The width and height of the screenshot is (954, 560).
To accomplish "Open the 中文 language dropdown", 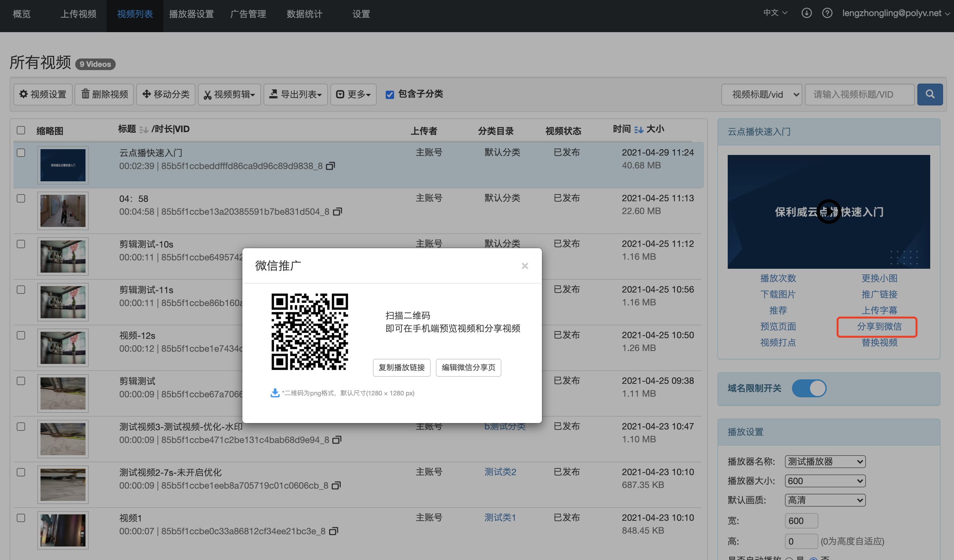I will 775,13.
